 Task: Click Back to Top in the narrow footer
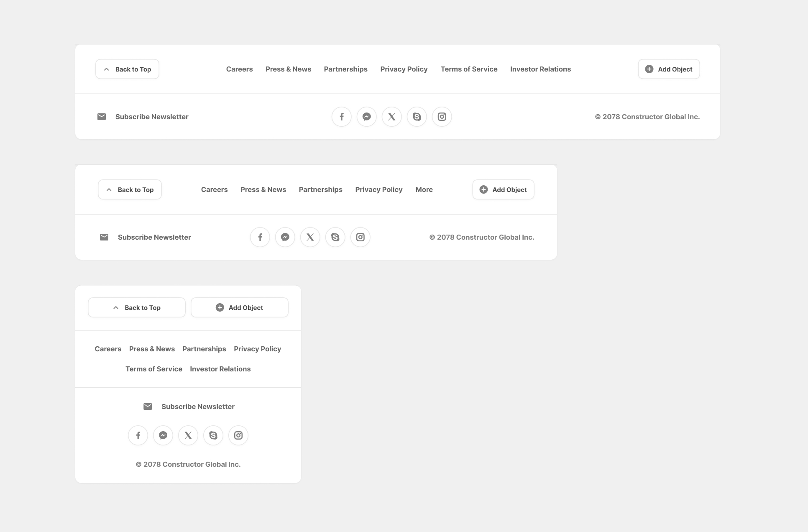pyautogui.click(x=137, y=307)
